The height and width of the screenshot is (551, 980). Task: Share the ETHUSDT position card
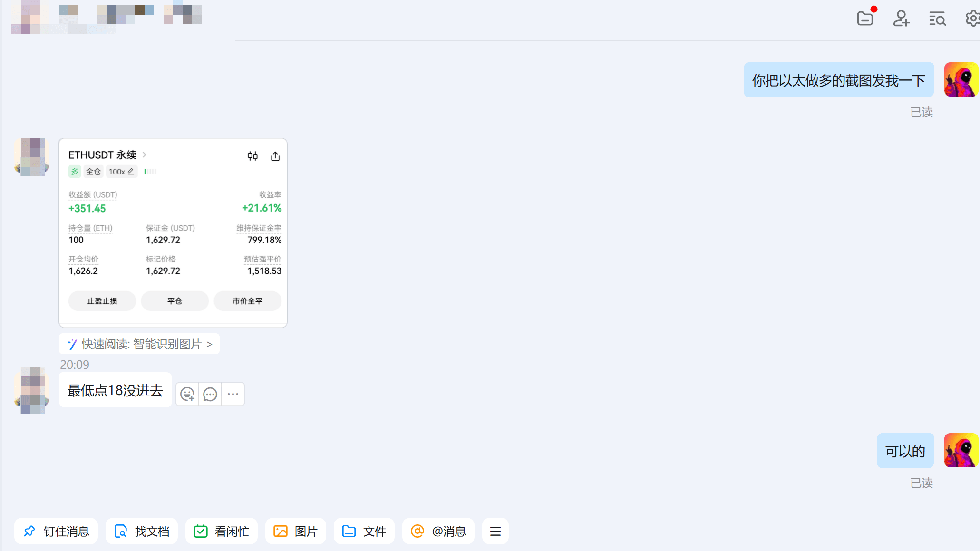tap(275, 156)
